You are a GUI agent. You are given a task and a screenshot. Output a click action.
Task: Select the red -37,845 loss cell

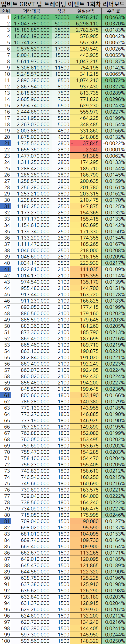[86, 143]
